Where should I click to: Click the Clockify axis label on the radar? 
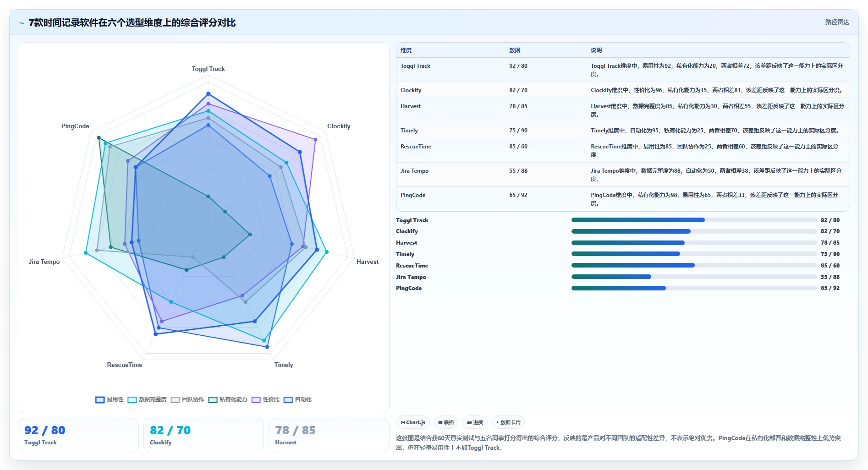(x=339, y=126)
